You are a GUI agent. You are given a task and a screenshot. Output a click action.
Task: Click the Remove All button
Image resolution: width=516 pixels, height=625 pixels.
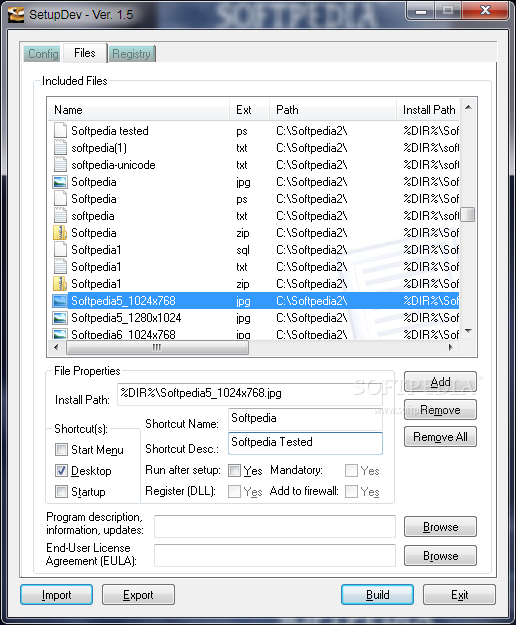[x=440, y=437]
